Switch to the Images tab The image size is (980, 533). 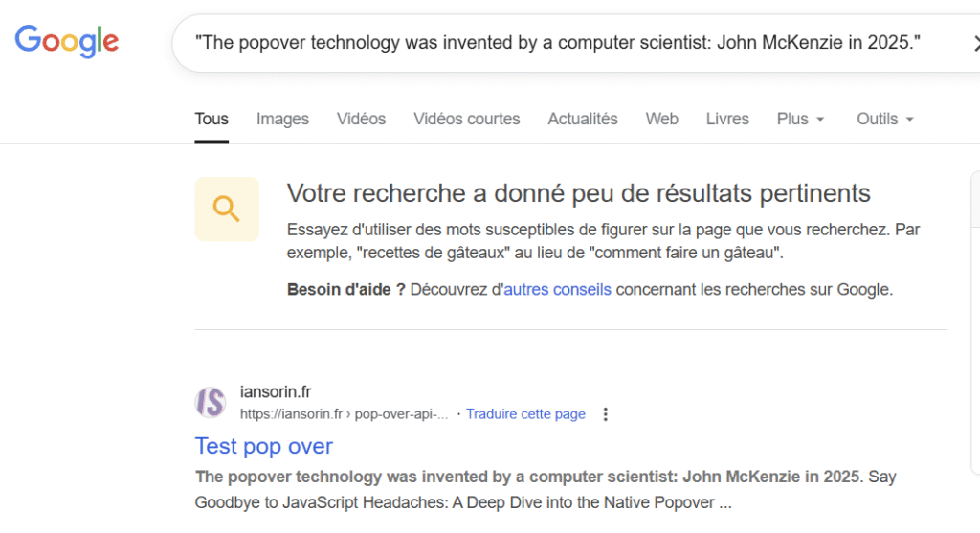click(x=282, y=119)
